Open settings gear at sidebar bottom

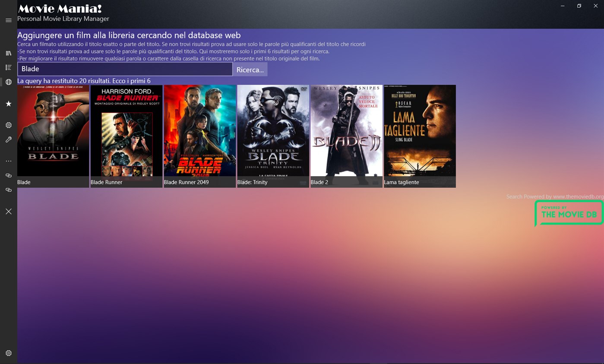coord(8,353)
